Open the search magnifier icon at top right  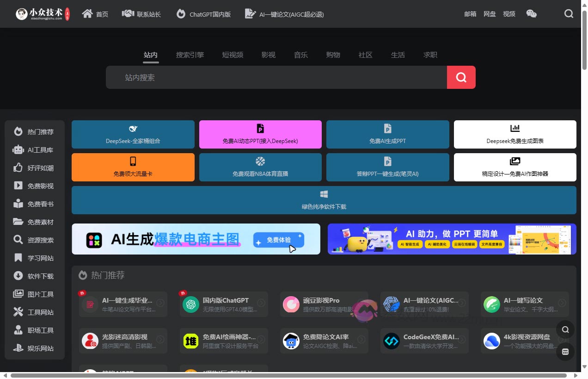(x=569, y=14)
